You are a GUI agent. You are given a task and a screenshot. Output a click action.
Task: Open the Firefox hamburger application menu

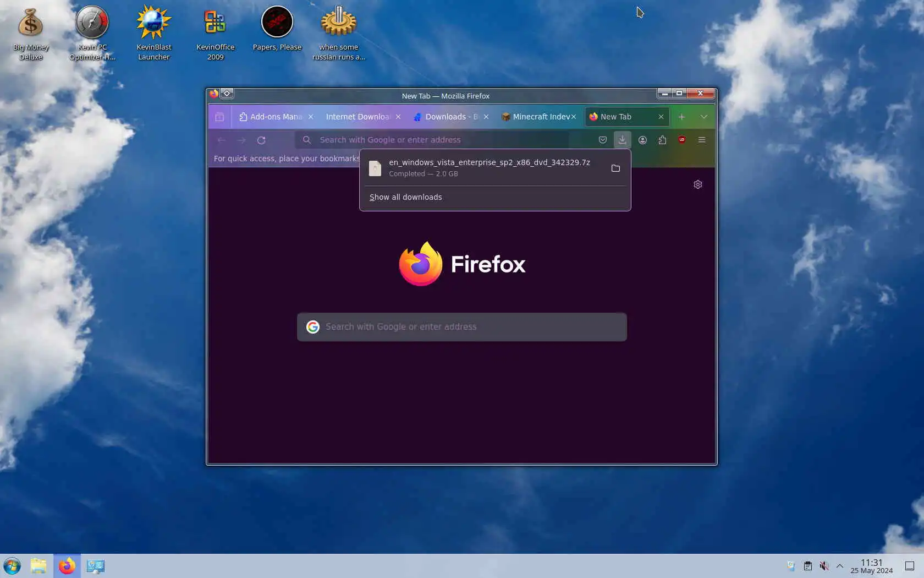coord(702,140)
